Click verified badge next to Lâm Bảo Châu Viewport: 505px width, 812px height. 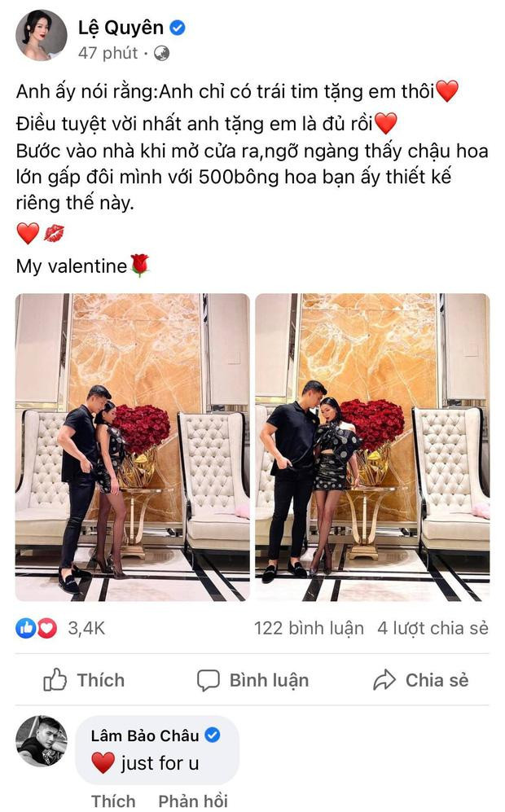[213, 735]
